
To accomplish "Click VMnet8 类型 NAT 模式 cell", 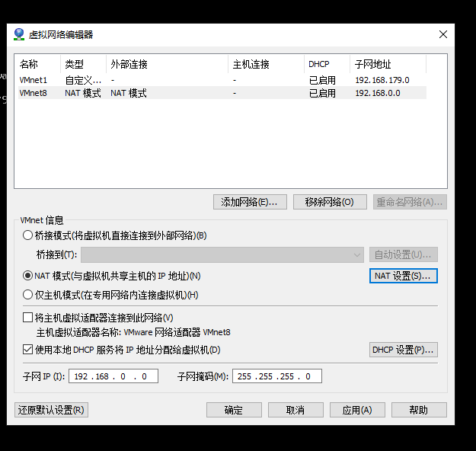I will pos(83,93).
